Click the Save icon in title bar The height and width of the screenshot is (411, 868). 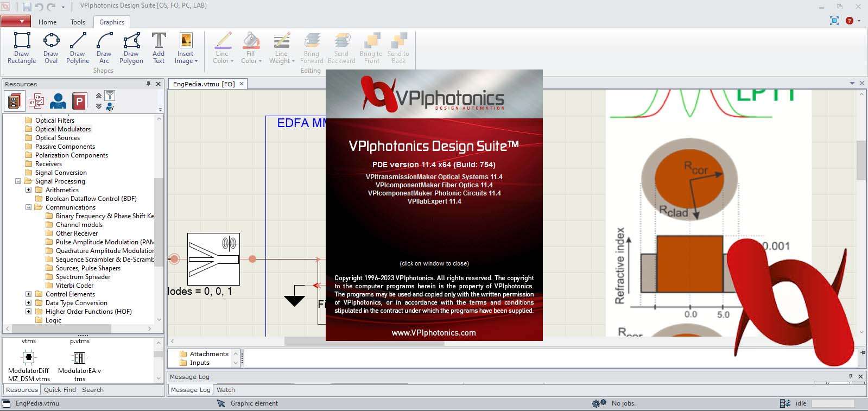pyautogui.click(x=27, y=7)
